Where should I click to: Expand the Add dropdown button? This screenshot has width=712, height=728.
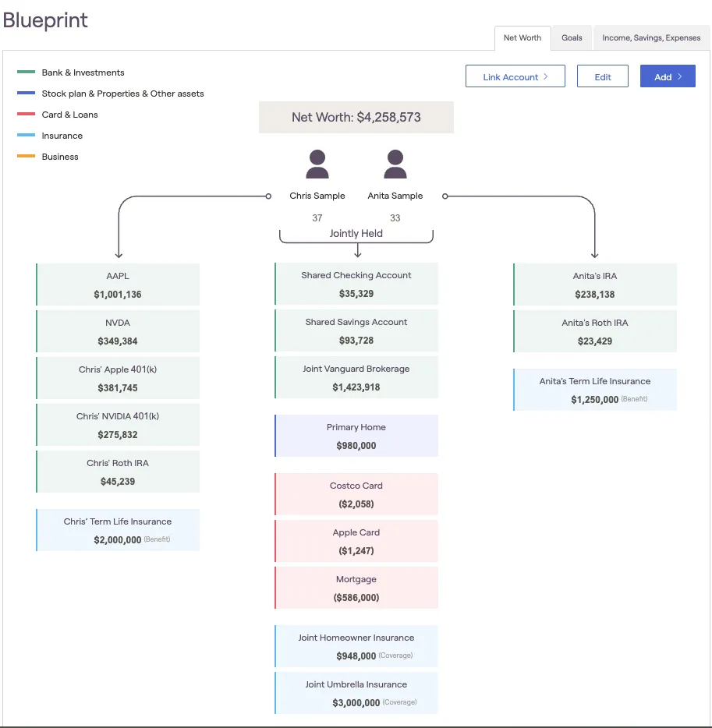pos(668,76)
